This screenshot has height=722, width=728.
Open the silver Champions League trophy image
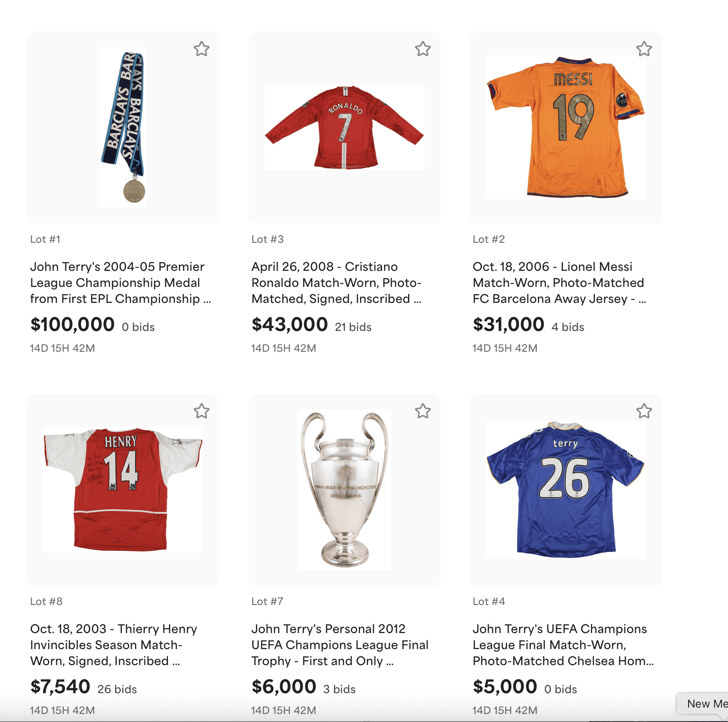[344, 490]
